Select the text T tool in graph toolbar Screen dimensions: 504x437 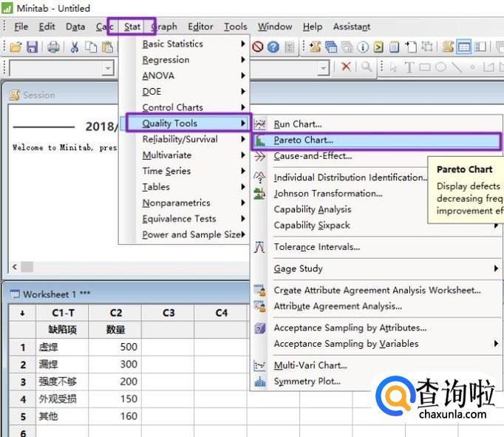pos(409,67)
